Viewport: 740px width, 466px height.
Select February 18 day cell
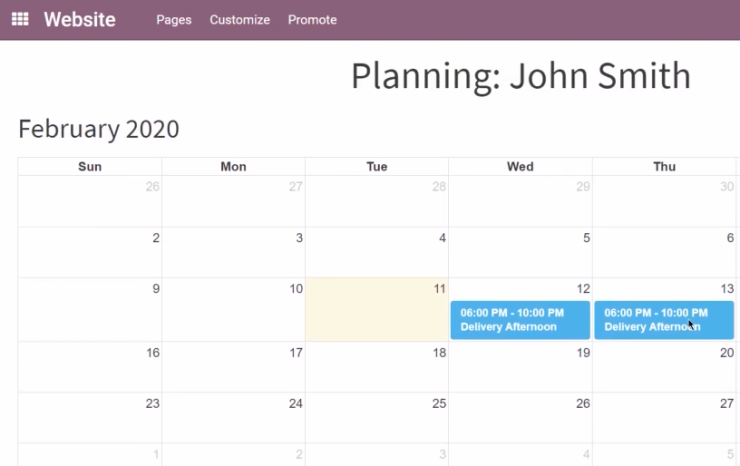(x=377, y=368)
